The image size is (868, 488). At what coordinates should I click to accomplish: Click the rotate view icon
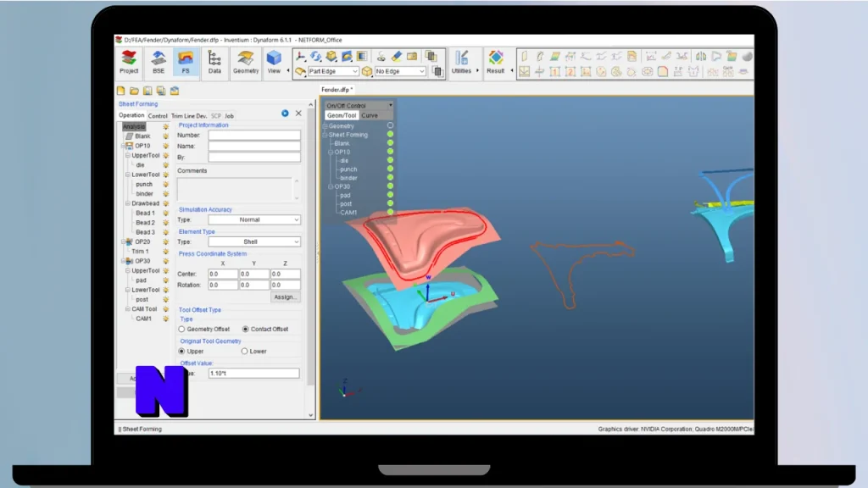315,57
